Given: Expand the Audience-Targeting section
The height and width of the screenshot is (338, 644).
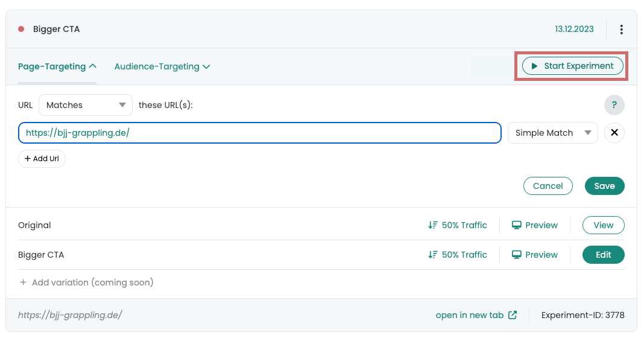Looking at the screenshot, I should (x=162, y=66).
